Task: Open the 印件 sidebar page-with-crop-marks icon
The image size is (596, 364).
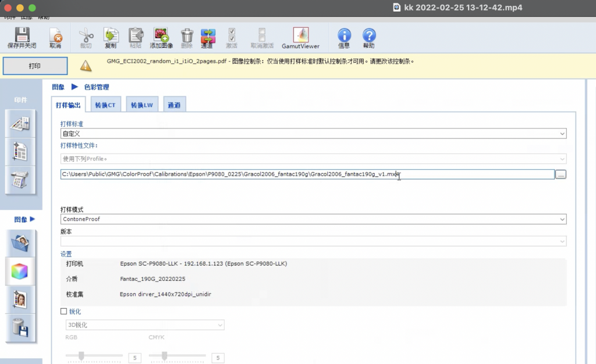Action: 20,152
